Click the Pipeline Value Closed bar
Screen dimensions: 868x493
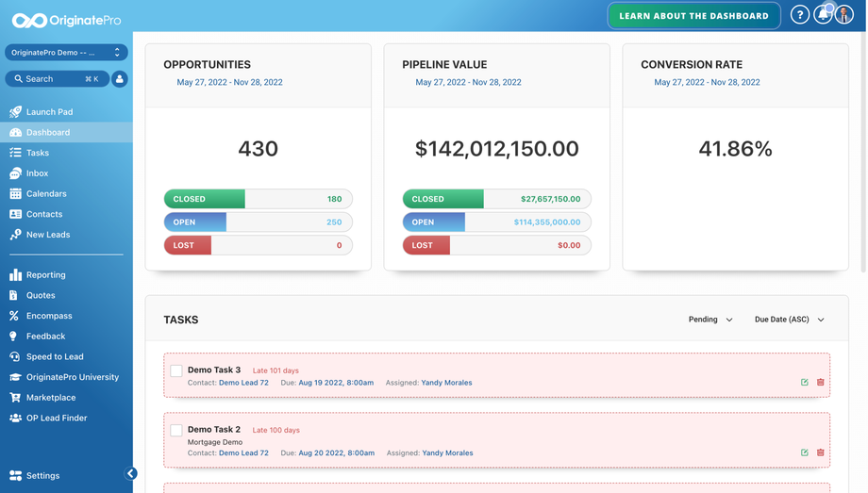coord(496,199)
